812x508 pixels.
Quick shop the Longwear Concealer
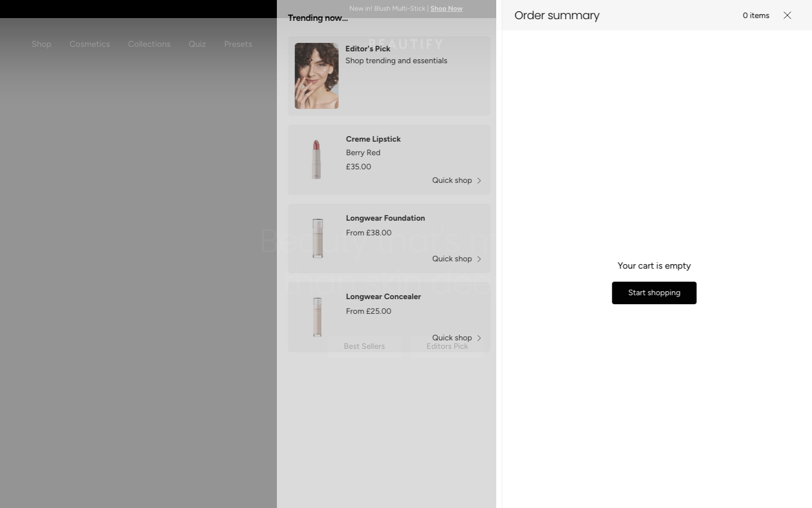point(452,338)
